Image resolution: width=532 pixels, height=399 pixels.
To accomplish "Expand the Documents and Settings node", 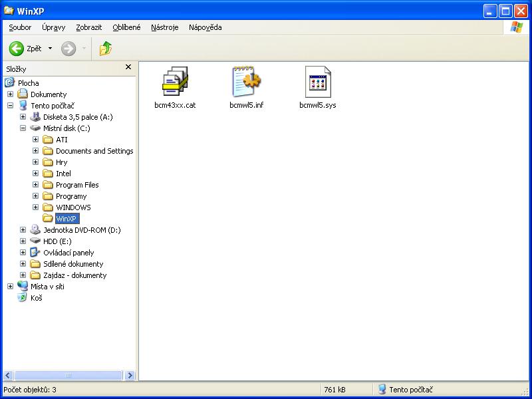I will click(x=35, y=151).
